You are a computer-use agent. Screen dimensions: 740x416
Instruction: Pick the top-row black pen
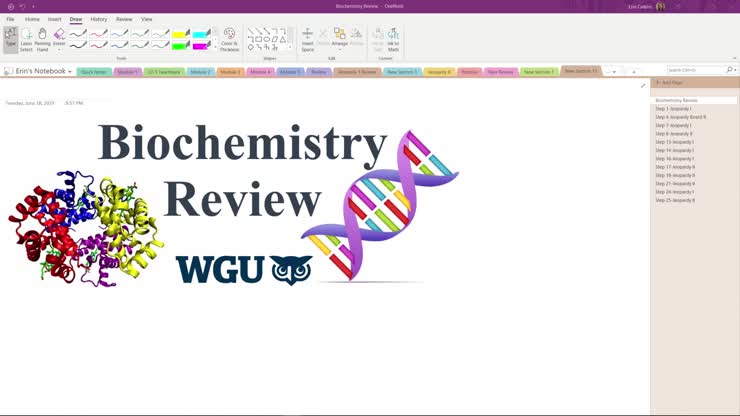pos(78,34)
